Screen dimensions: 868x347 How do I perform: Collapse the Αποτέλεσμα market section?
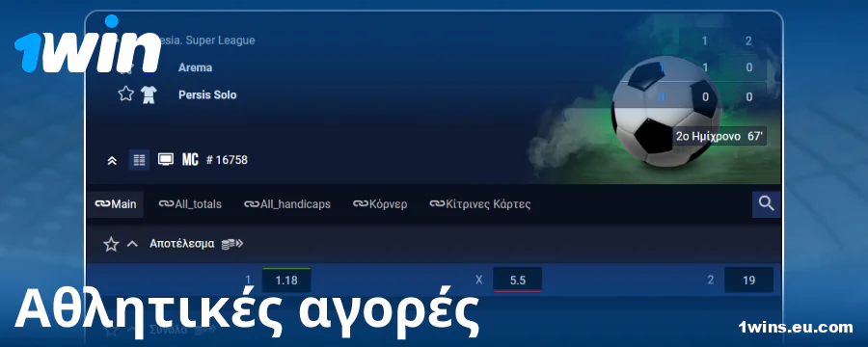pos(132,244)
